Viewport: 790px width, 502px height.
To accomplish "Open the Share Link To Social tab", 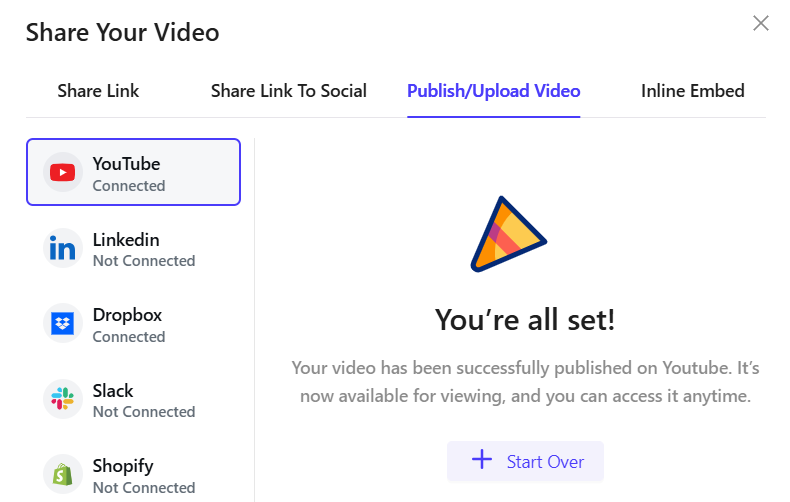I will [288, 91].
